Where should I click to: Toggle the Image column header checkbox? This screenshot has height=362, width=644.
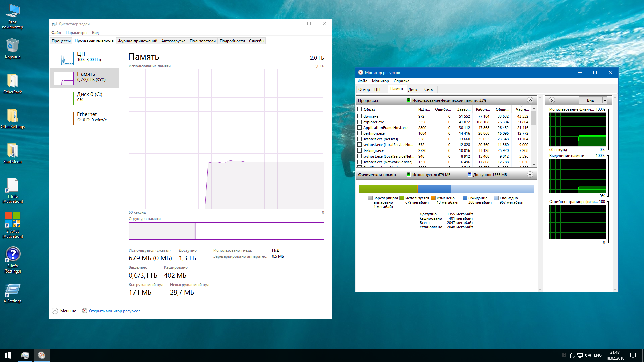(359, 109)
